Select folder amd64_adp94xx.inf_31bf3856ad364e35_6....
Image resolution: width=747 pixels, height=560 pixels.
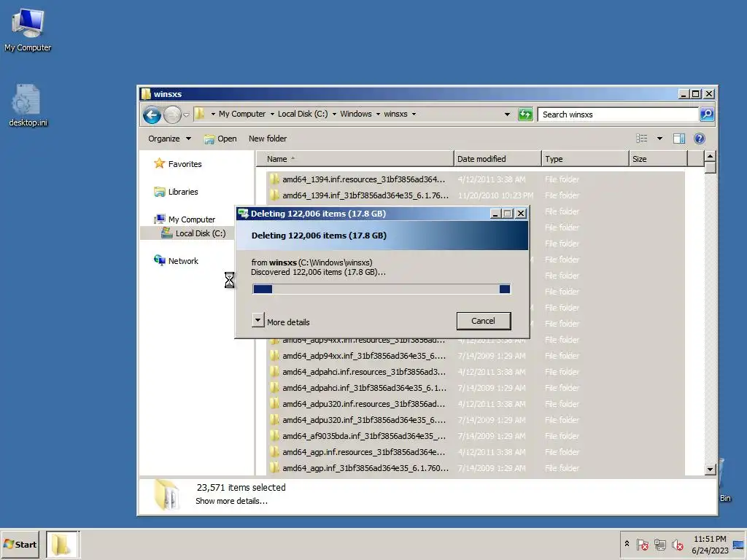(x=475, y=356)
